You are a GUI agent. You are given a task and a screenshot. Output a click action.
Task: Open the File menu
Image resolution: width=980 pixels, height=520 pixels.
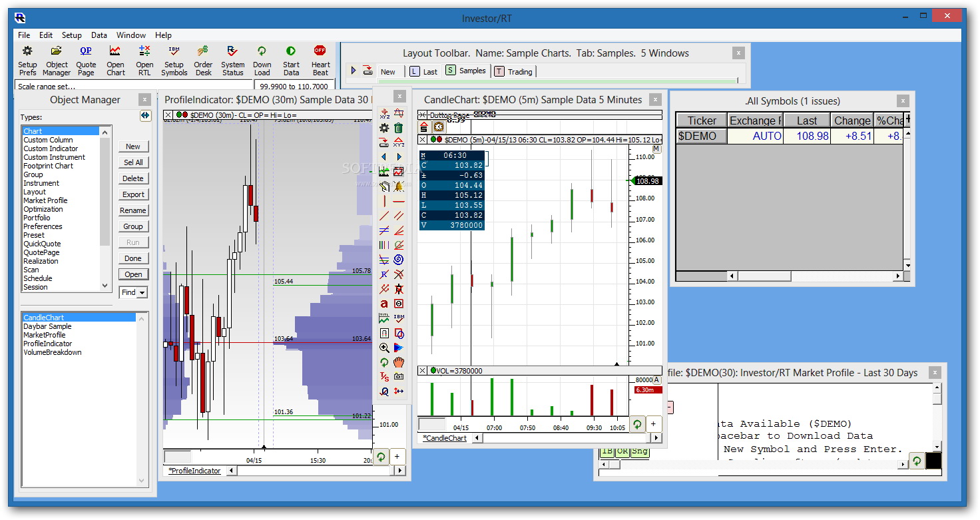24,35
